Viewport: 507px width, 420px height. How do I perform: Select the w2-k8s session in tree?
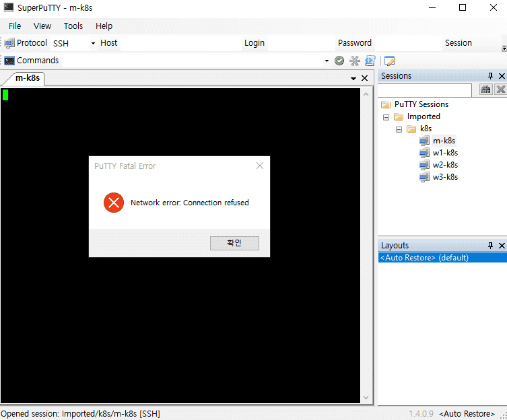445,165
